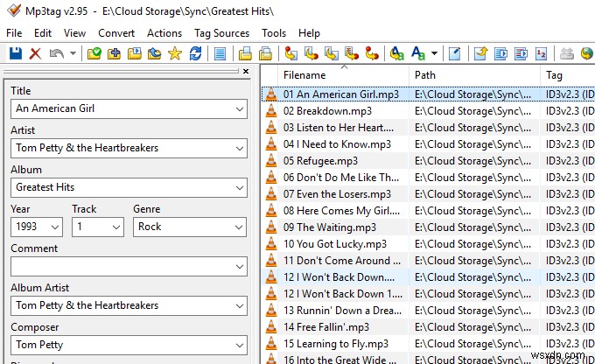Click the Undo arrow icon
The image size is (595, 364).
tap(56, 53)
